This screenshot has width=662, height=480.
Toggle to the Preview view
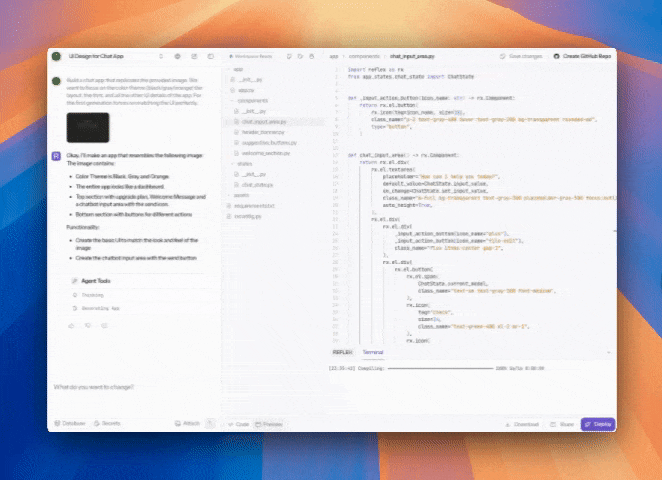(x=273, y=424)
